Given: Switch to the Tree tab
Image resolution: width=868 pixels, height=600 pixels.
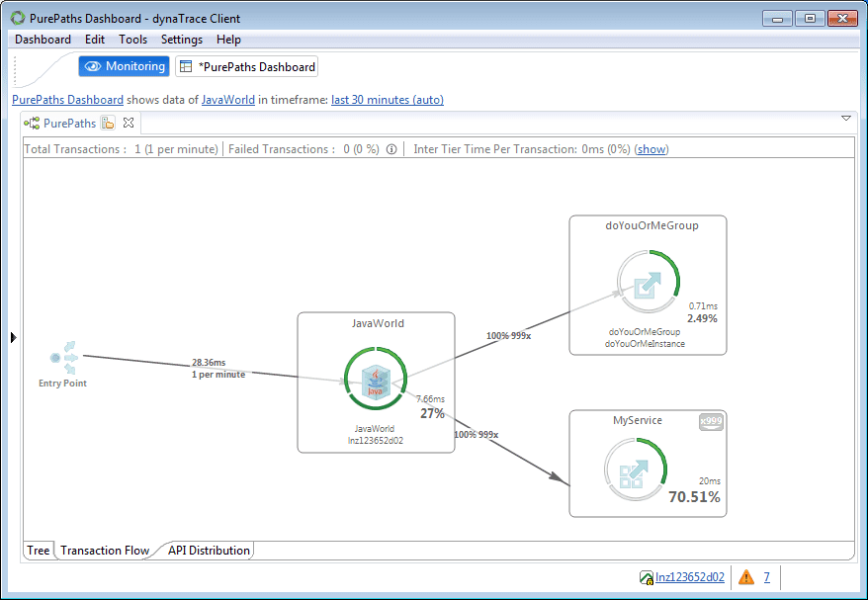Looking at the screenshot, I should (x=39, y=551).
